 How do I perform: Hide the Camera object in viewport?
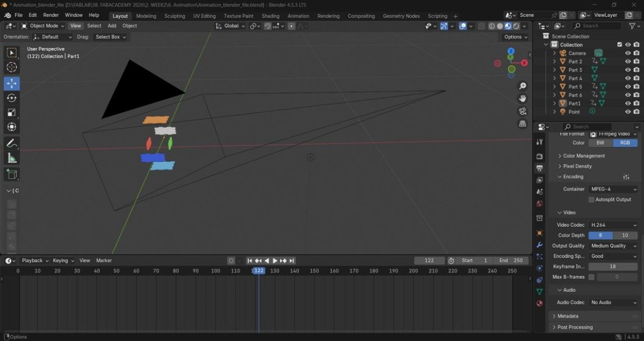627,53
